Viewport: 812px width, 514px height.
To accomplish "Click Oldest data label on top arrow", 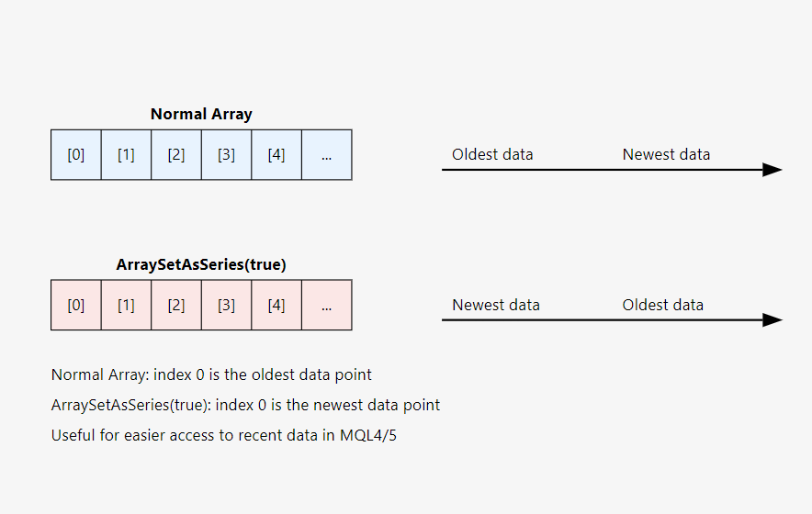I will click(x=492, y=154).
